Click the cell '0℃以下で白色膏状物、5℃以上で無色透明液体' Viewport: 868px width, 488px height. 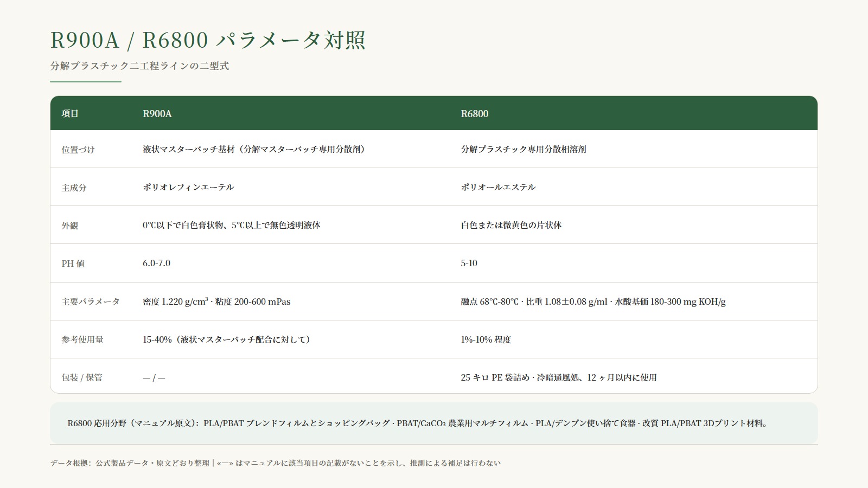pos(232,225)
